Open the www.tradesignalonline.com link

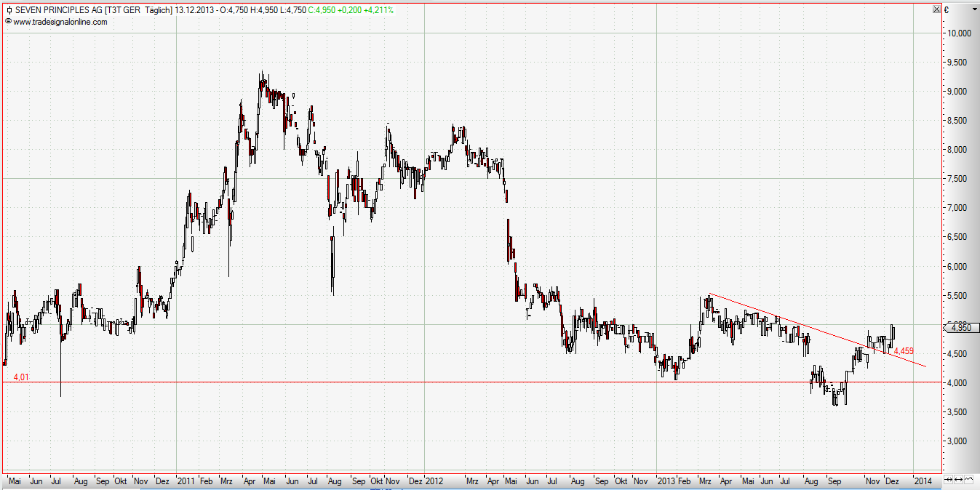(x=60, y=22)
